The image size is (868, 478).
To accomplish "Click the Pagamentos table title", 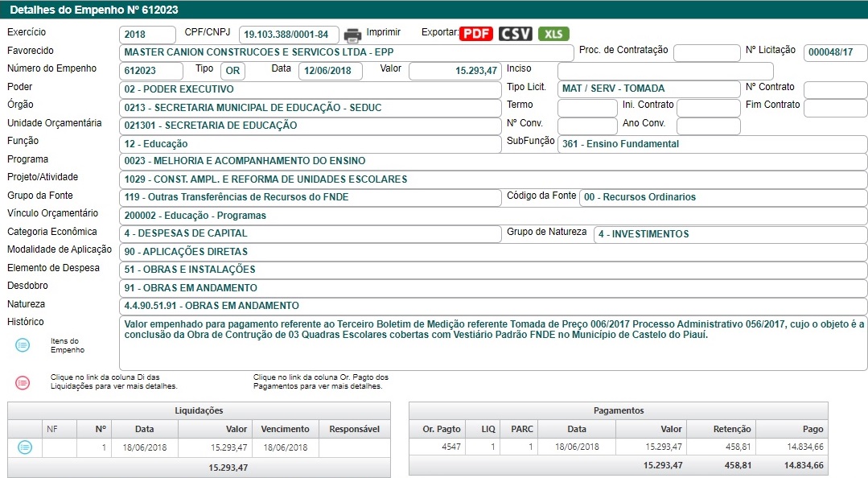I will pos(619,410).
